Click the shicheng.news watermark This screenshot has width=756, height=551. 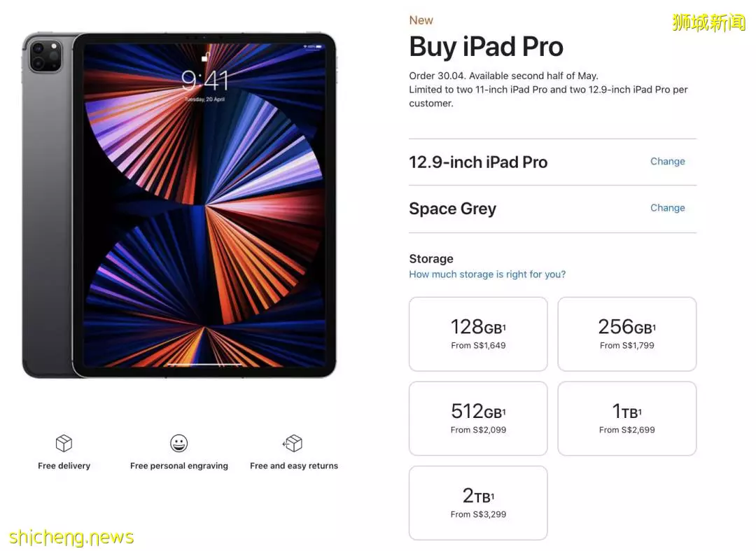(x=71, y=537)
